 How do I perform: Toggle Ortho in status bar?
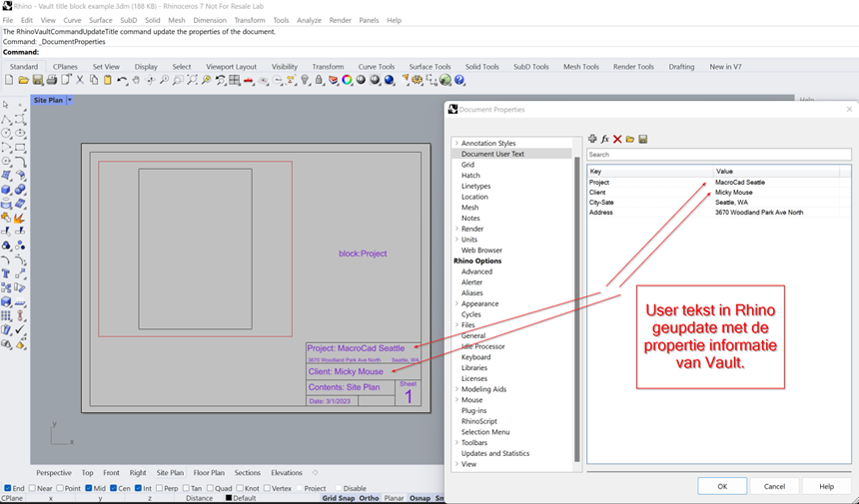coord(369,498)
